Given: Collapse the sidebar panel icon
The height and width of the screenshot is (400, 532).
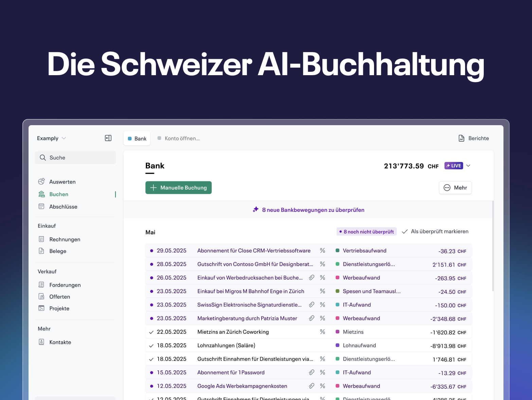Looking at the screenshot, I should pyautogui.click(x=108, y=138).
